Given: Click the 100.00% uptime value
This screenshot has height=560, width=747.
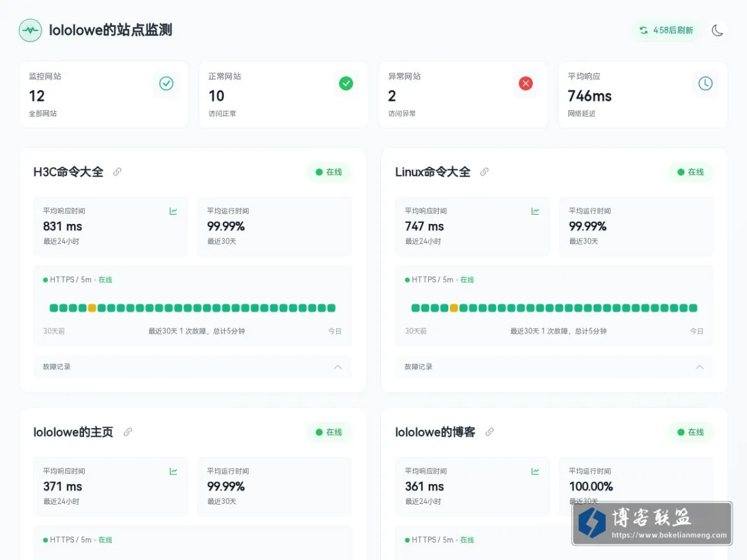Looking at the screenshot, I should click(x=591, y=487).
